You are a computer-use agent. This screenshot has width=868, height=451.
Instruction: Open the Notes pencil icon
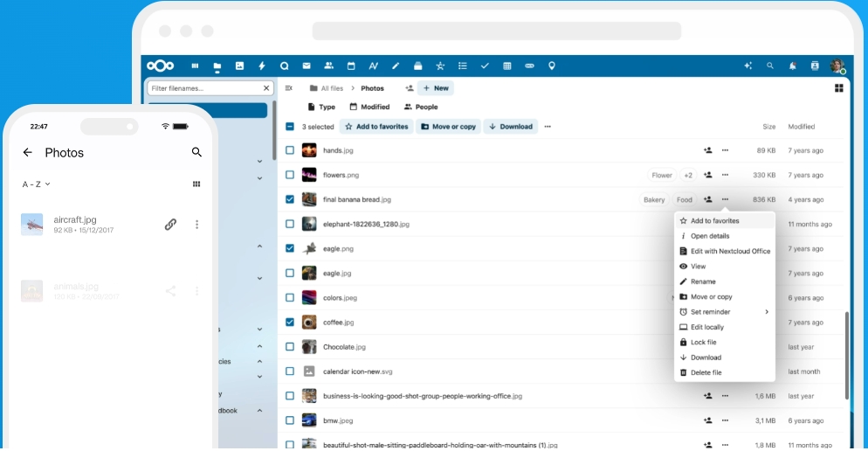(396, 66)
